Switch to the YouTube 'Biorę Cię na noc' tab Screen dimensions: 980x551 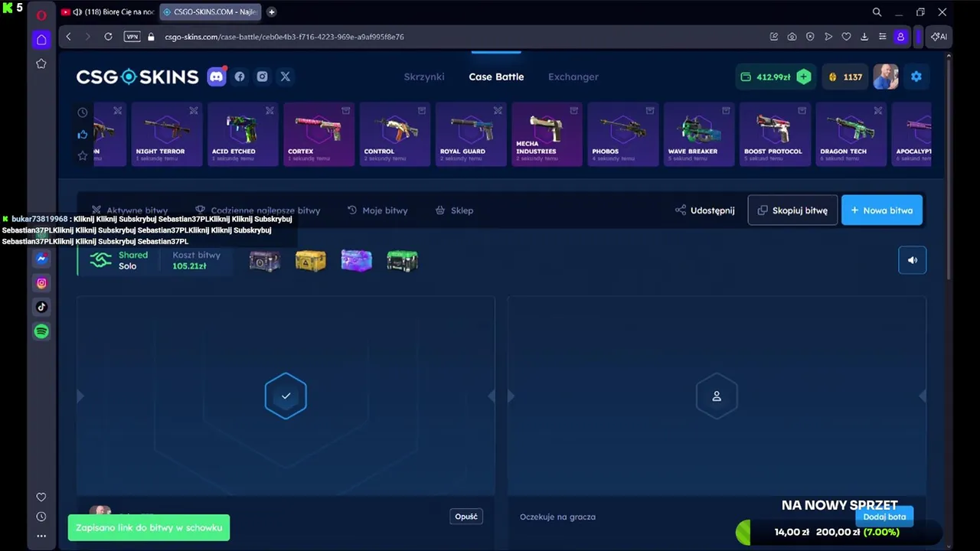(107, 12)
